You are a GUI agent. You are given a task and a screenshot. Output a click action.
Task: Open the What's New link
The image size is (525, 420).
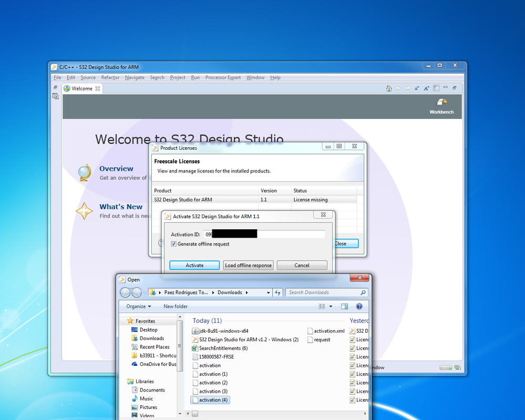click(121, 207)
